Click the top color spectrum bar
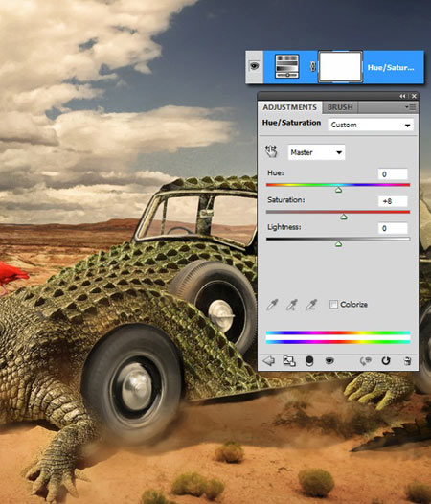 click(x=338, y=333)
